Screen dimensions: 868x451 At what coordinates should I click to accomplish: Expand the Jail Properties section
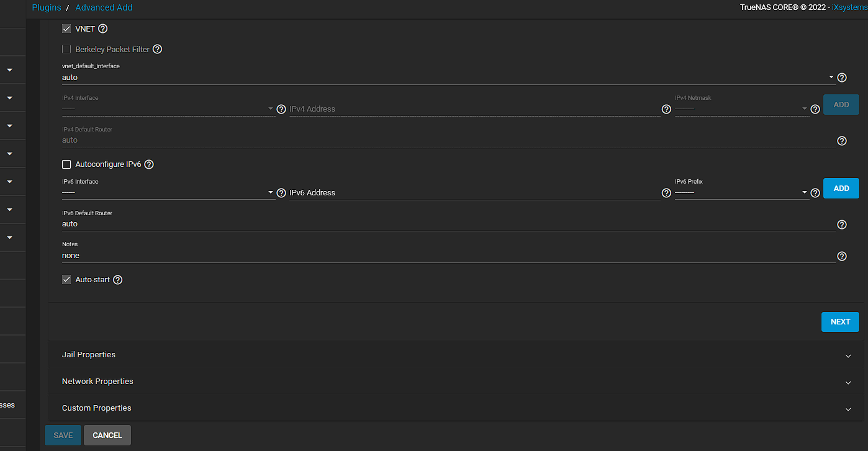coord(454,355)
